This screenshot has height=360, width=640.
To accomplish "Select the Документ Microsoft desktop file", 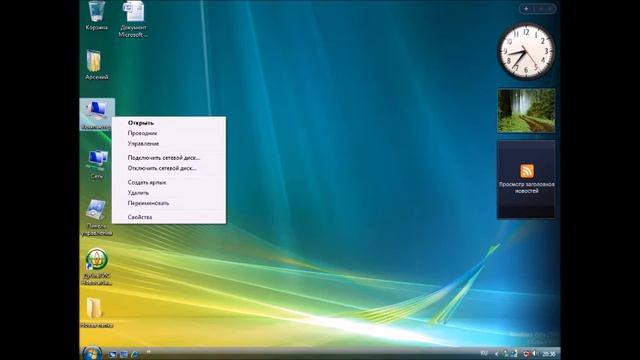I will tap(133, 19).
